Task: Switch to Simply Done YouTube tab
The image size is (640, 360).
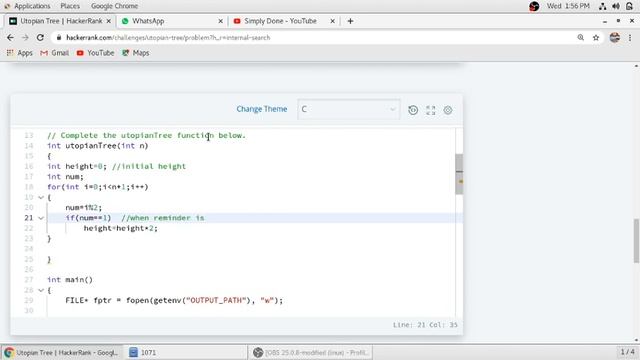Action: click(284, 21)
